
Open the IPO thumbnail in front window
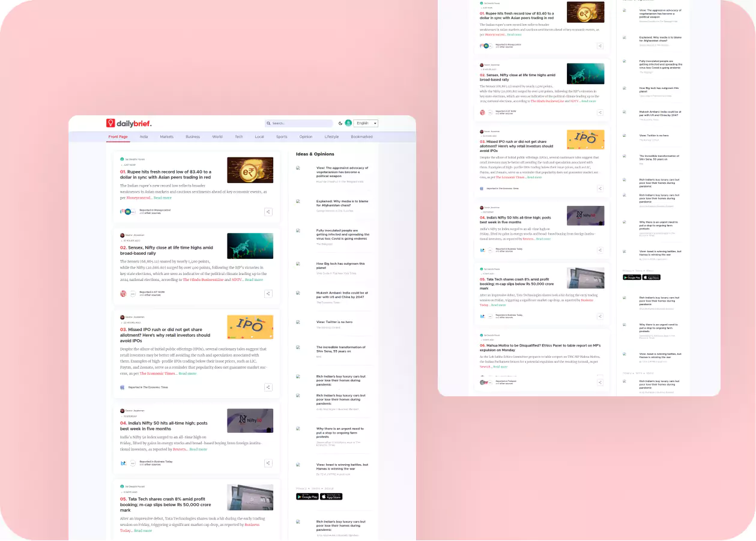point(250,327)
